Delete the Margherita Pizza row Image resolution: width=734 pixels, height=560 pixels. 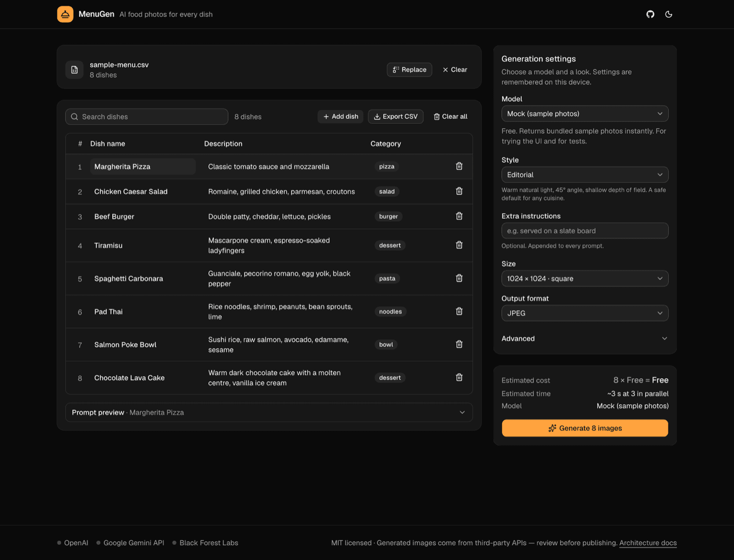tap(459, 166)
